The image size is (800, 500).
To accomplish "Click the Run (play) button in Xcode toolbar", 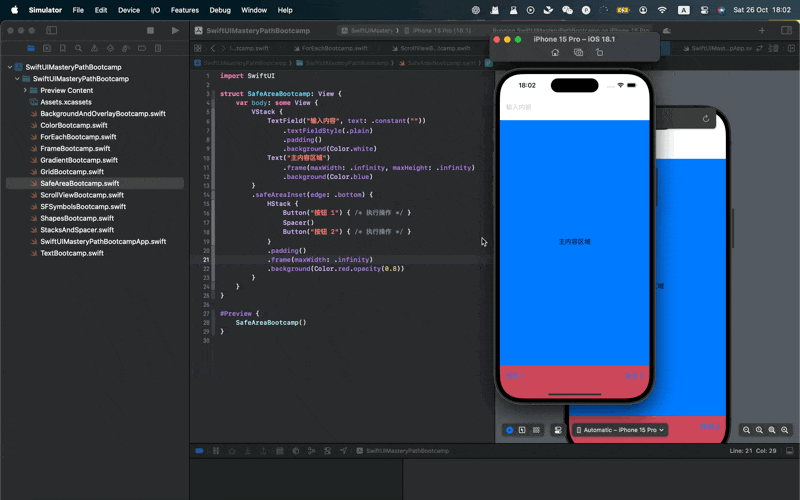I will [175, 30].
